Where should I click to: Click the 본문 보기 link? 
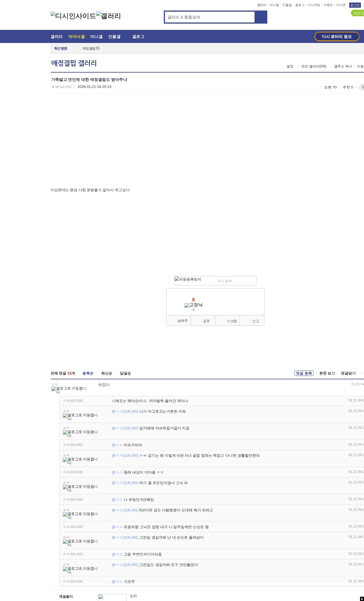pos(327,373)
